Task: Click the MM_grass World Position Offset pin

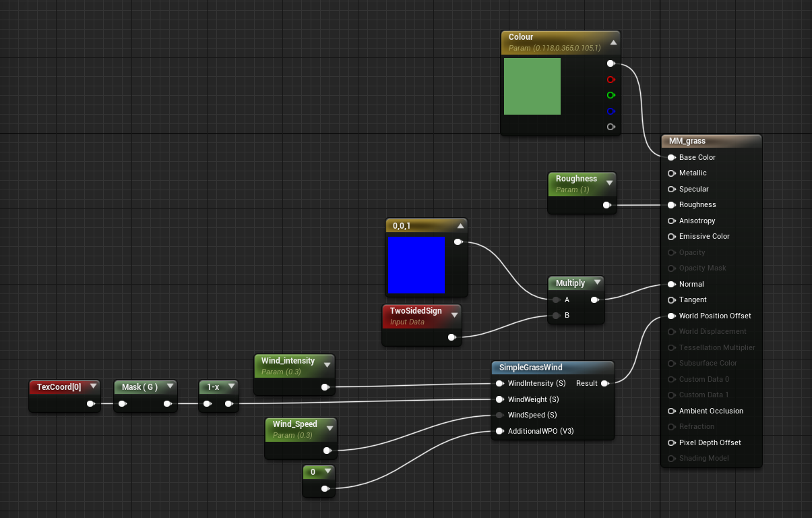Action: click(671, 316)
